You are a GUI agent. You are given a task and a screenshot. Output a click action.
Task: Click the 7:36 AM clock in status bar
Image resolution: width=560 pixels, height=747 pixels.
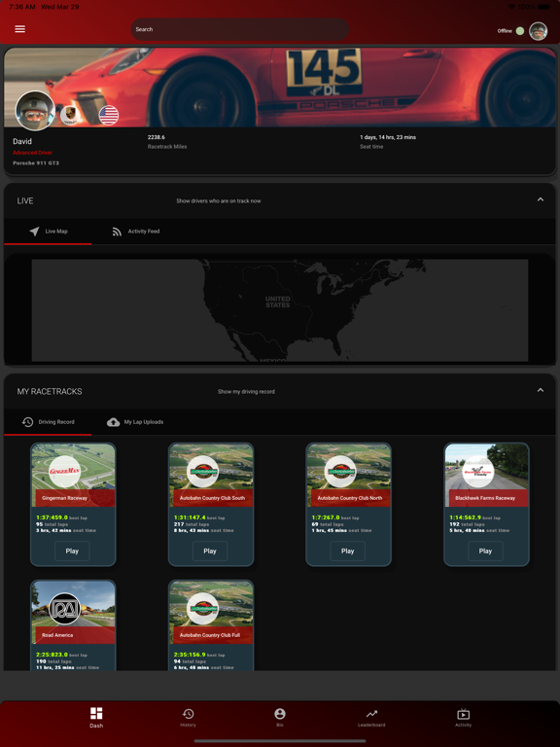click(22, 7)
